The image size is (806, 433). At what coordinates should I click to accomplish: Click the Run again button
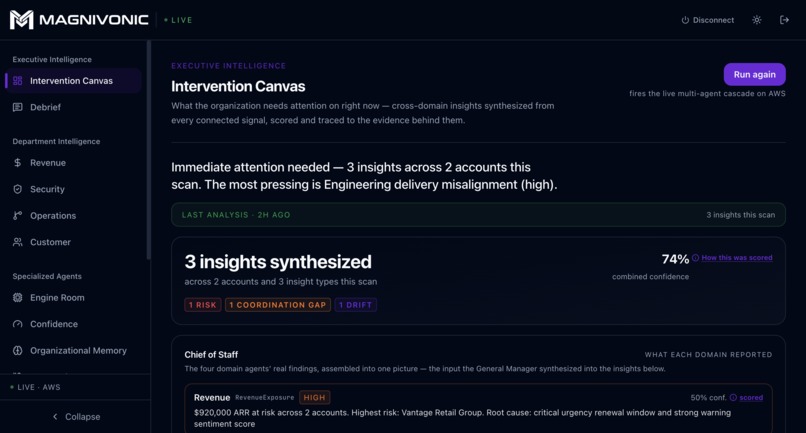[x=754, y=75]
